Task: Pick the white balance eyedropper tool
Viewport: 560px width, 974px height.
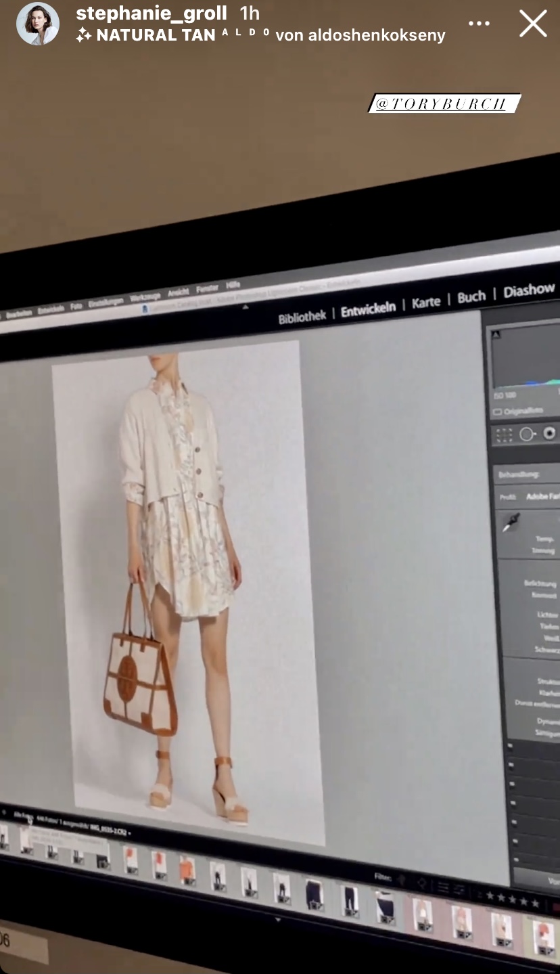Action: coord(511,522)
